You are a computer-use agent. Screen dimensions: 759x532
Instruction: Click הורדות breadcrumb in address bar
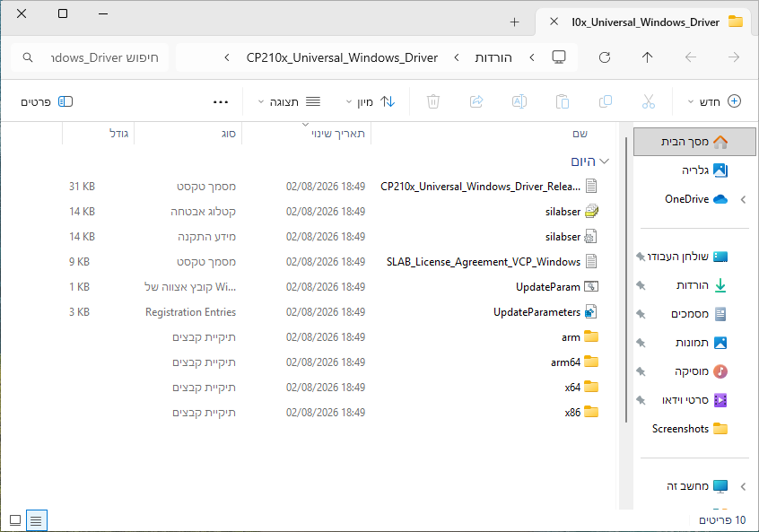(493, 57)
